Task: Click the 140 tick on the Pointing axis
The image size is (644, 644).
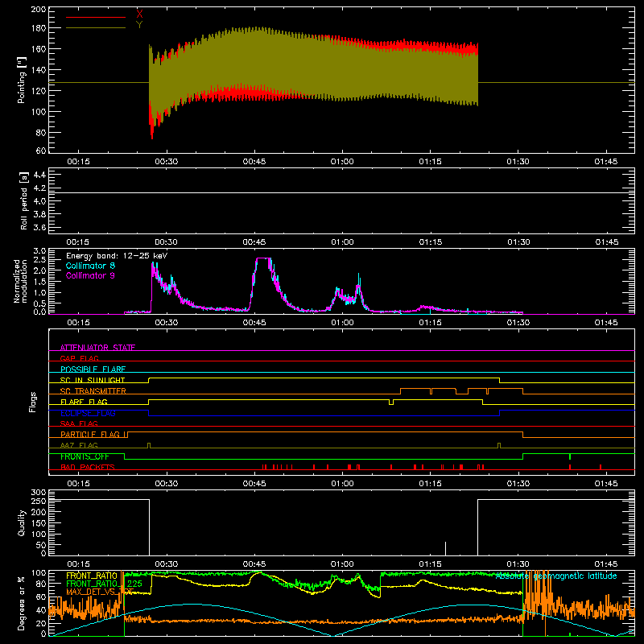Action: pyautogui.click(x=38, y=70)
